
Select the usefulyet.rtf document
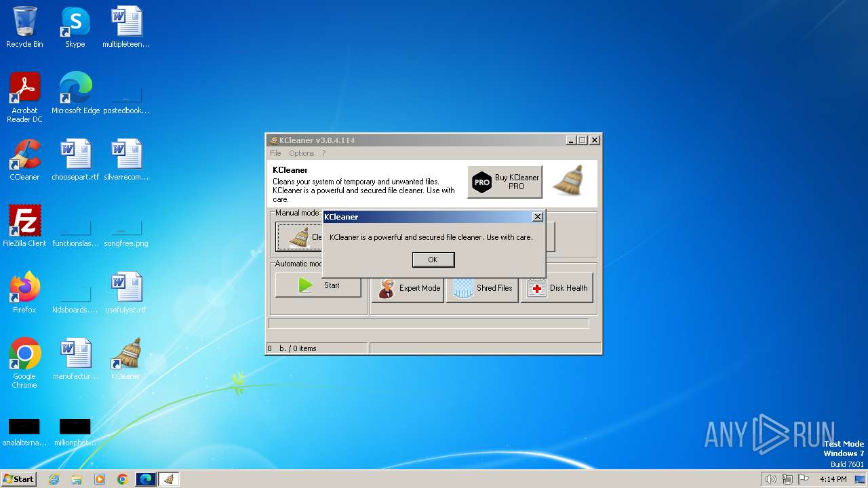tap(126, 293)
